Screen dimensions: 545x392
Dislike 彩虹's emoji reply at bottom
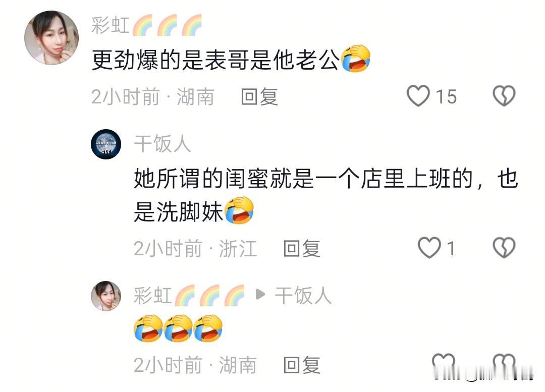504,365
